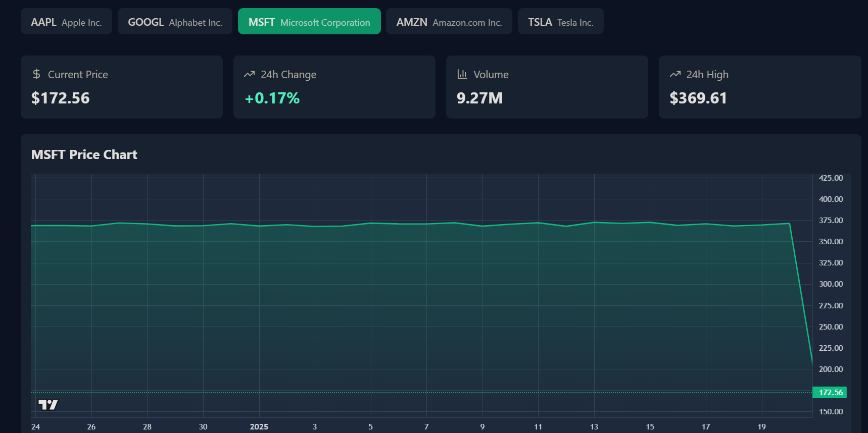Click the 350.00 price axis label

point(831,241)
